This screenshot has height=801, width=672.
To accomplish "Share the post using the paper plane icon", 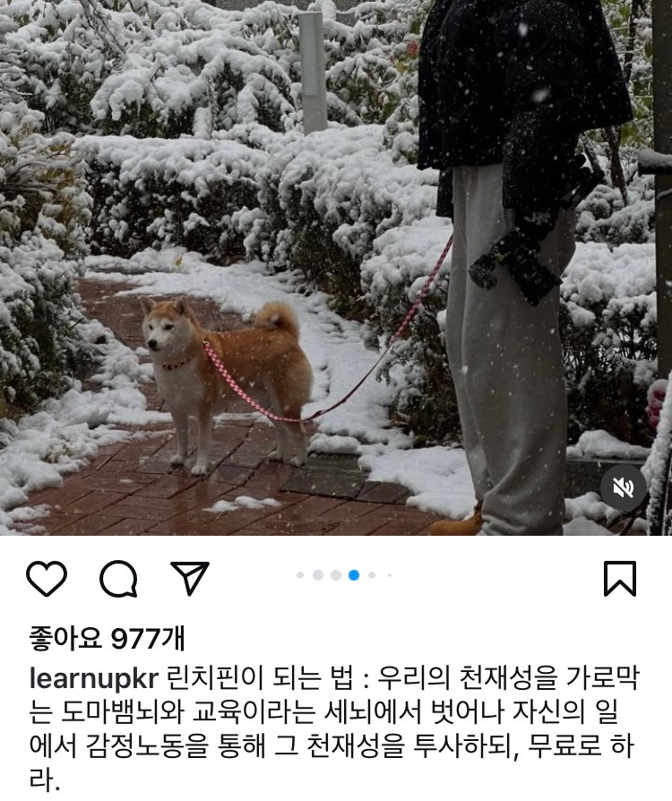I will [190, 578].
